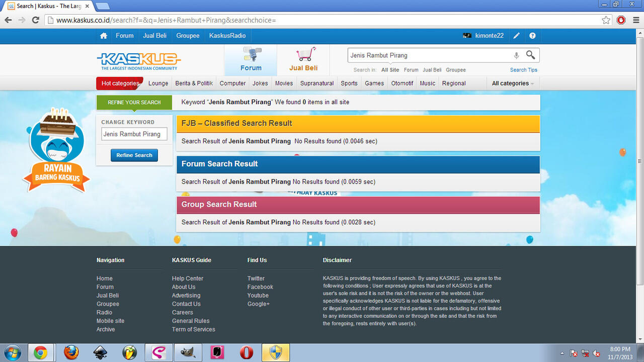Click the Mobile site footer link
Viewport: 644px width, 362px height.
coord(110,321)
